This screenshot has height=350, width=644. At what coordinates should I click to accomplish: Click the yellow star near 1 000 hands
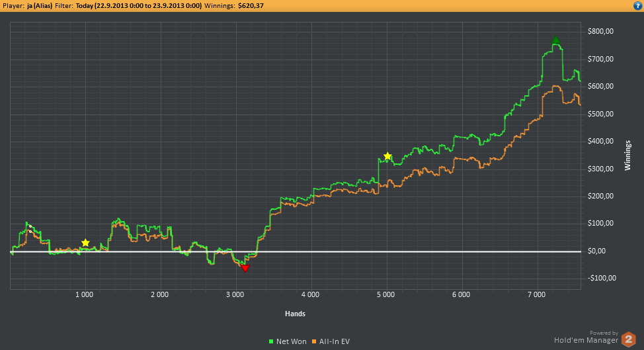click(85, 243)
